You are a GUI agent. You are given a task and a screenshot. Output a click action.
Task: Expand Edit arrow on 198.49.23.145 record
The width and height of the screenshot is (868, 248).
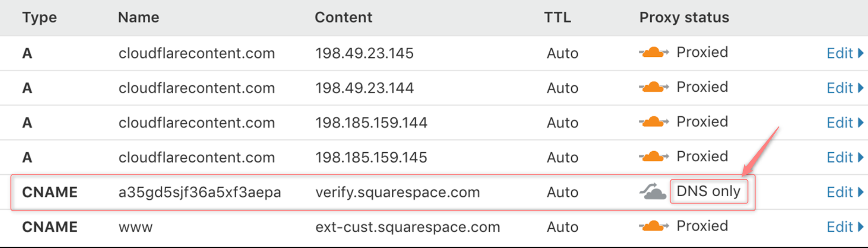coord(861,53)
